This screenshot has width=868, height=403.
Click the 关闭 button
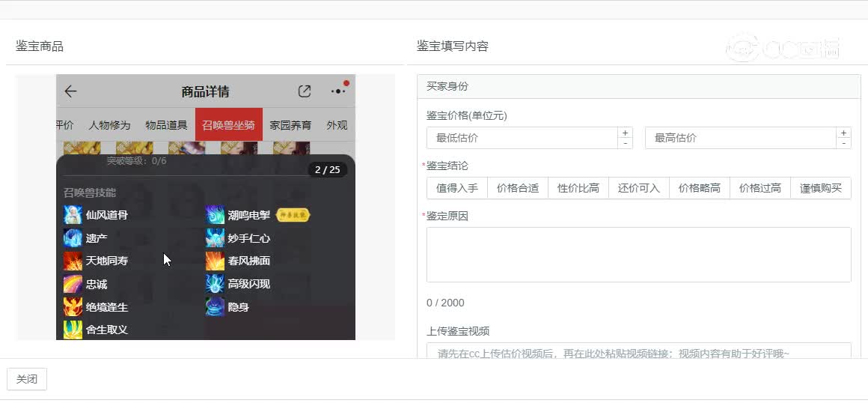click(27, 379)
